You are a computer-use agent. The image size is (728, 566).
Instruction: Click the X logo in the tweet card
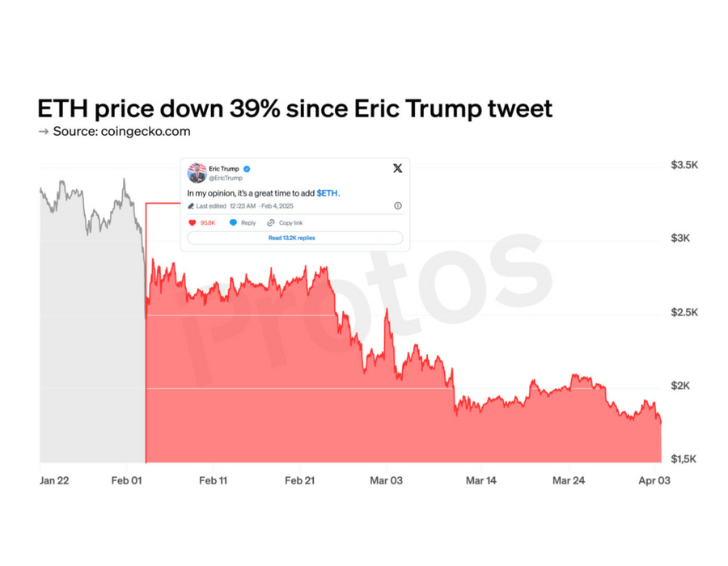pos(397,168)
